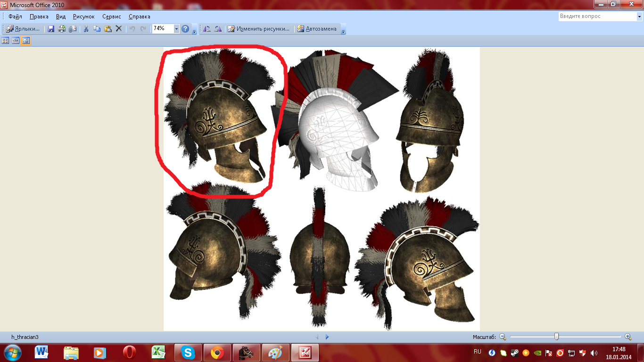The width and height of the screenshot is (644, 362).
Task: Switch to filmstrip view
Action: [16, 41]
